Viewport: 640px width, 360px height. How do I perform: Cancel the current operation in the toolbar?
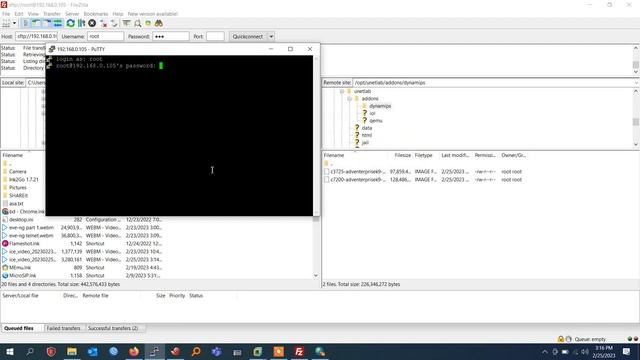click(92, 23)
